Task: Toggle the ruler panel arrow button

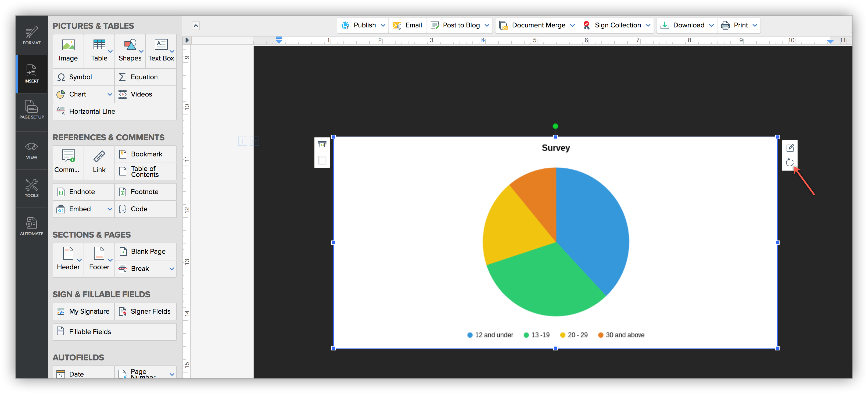Action: (x=187, y=40)
